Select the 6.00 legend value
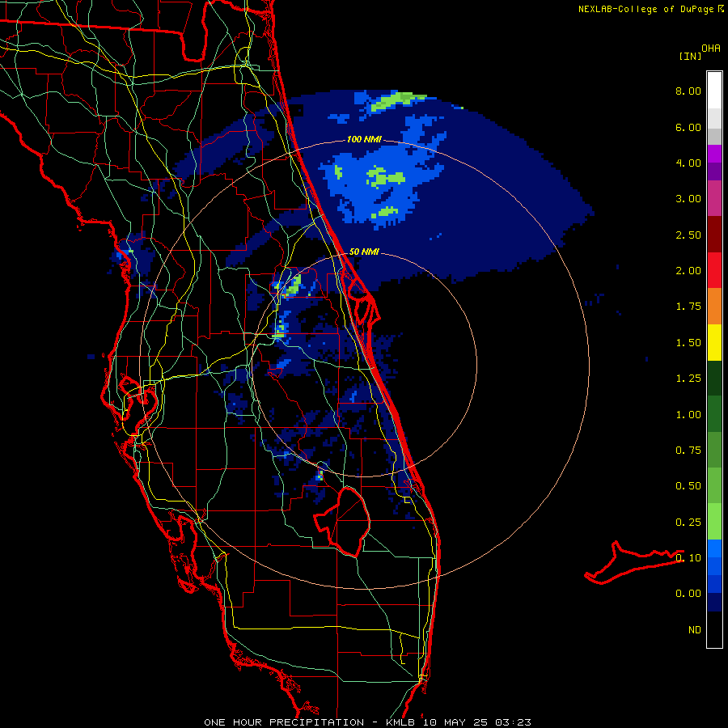 point(688,127)
